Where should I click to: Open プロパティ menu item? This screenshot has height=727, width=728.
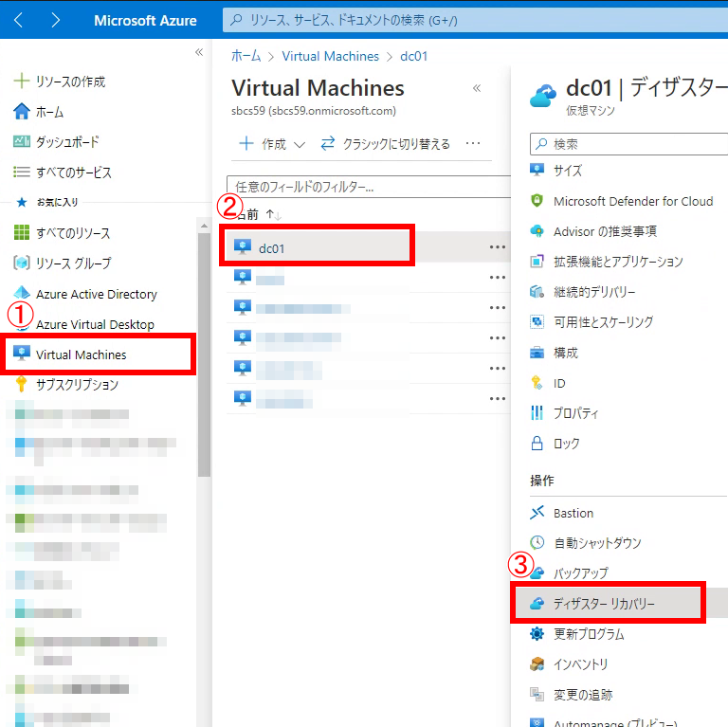(564, 412)
